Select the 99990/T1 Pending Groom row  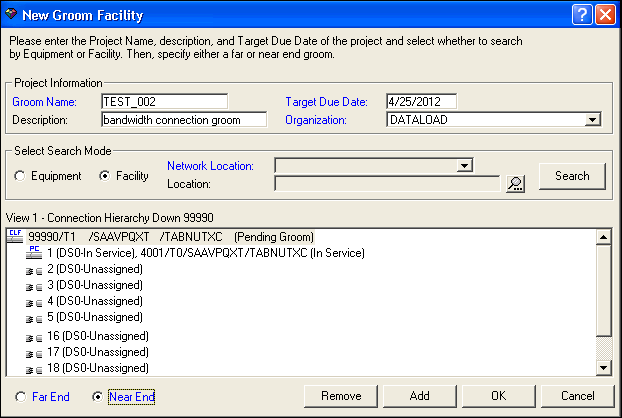point(171,237)
